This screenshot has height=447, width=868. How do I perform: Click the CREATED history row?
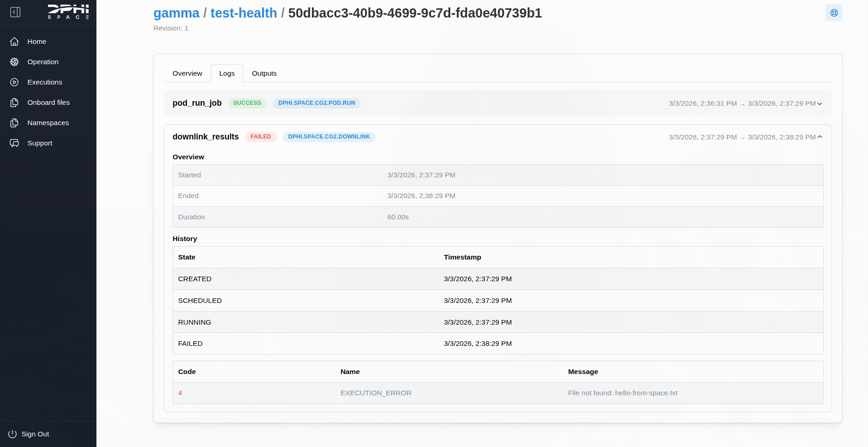[498, 279]
